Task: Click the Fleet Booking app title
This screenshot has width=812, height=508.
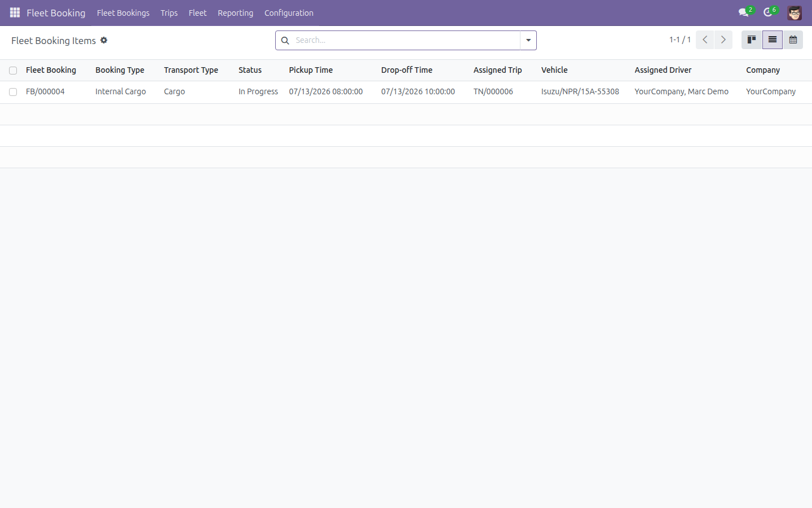Action: click(56, 13)
